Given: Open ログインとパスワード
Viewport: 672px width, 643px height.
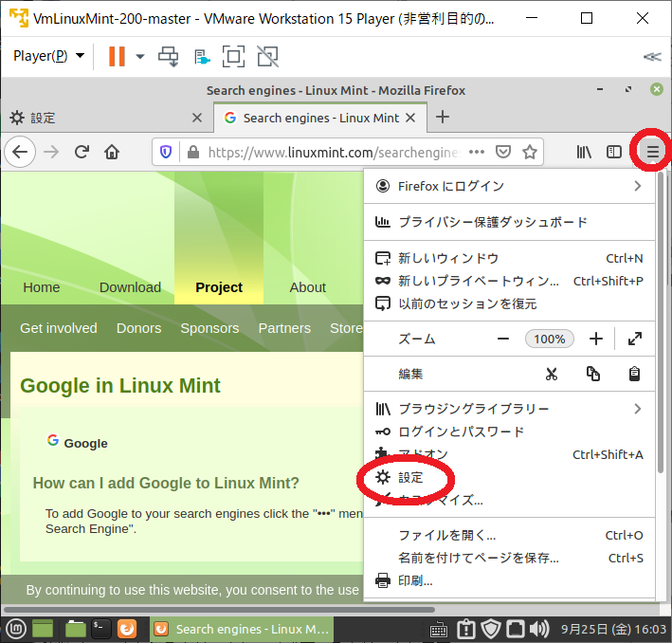Looking at the screenshot, I should [509, 432].
